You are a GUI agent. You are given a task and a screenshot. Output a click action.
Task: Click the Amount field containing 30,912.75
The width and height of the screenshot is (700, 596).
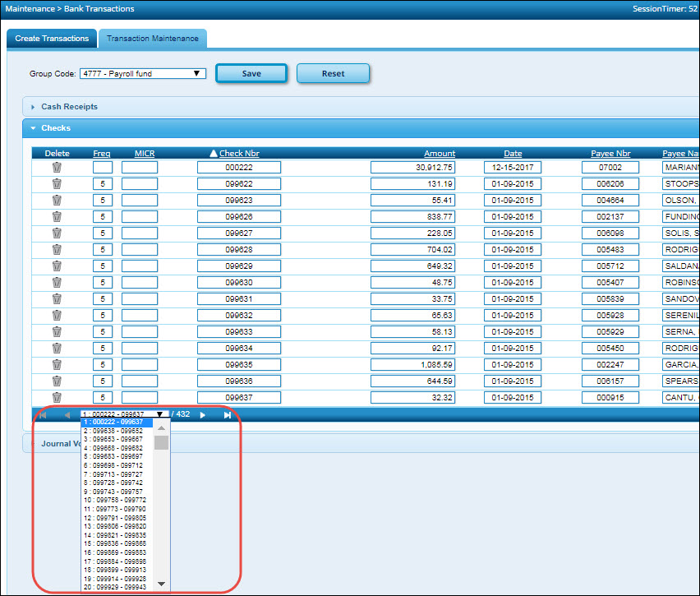(x=412, y=167)
